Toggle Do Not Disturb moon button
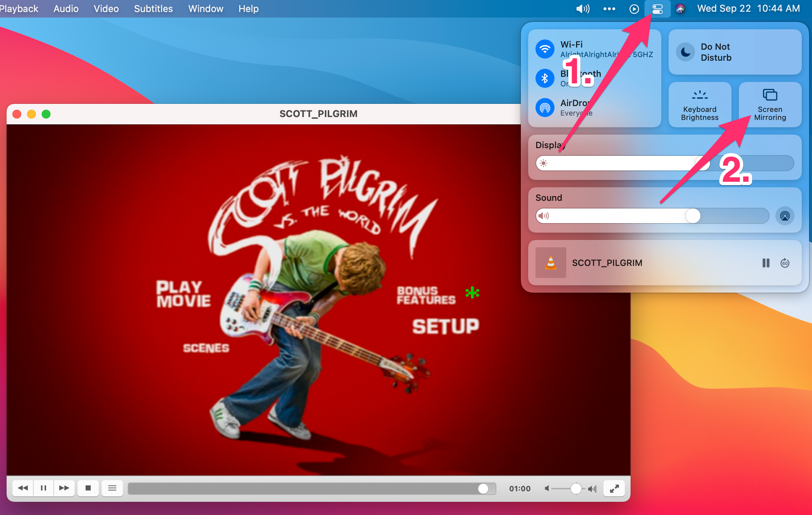 685,52
